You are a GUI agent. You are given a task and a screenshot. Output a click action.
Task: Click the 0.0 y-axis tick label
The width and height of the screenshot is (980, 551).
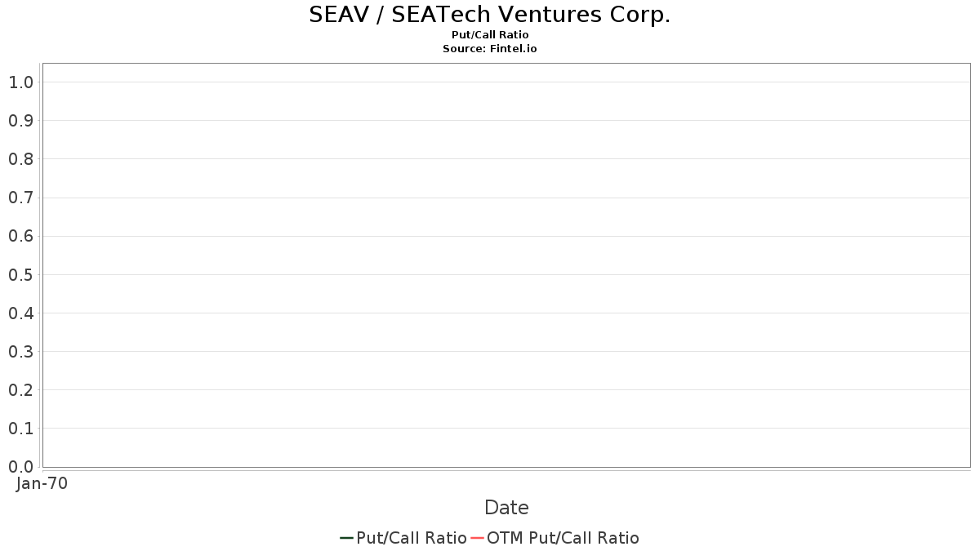[20, 467]
